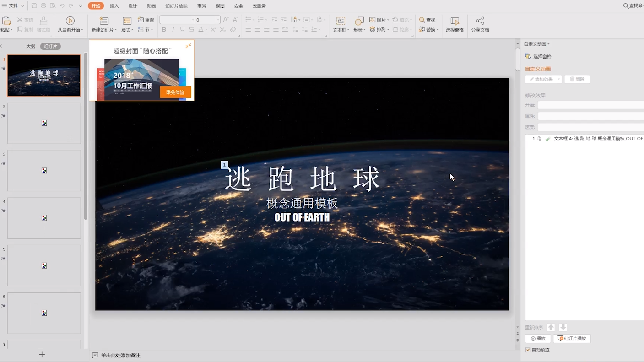Align text left

click(x=248, y=29)
